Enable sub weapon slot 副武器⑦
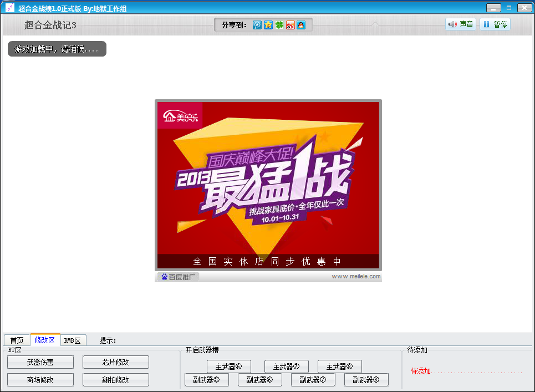The width and height of the screenshot is (535, 392). click(313, 380)
